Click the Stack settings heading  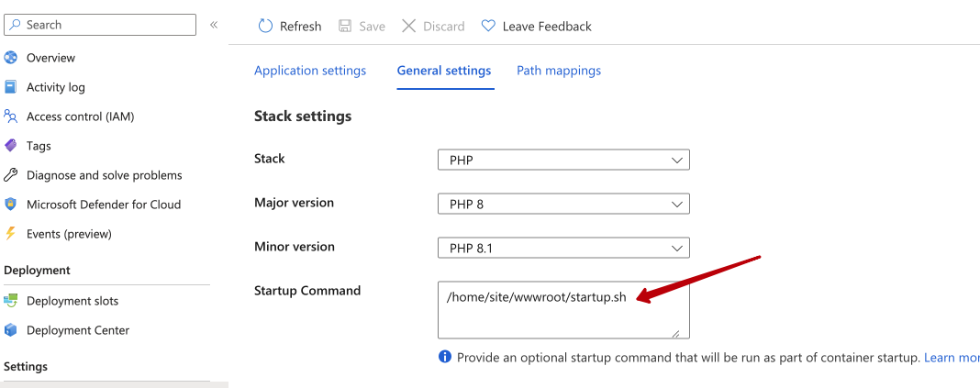303,116
